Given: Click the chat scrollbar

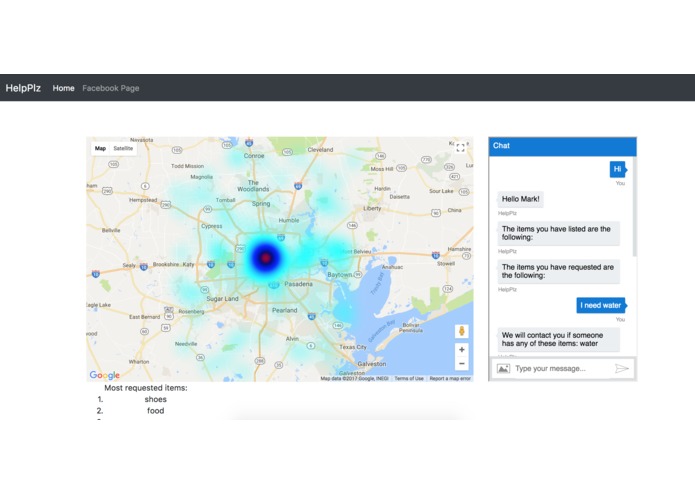Looking at the screenshot, I should point(634,207).
